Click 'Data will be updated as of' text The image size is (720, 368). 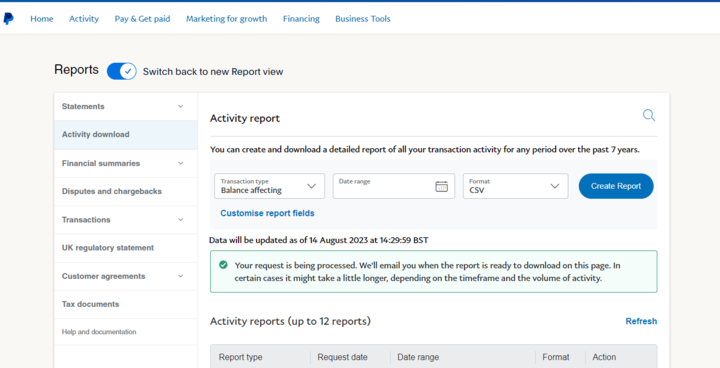319,240
